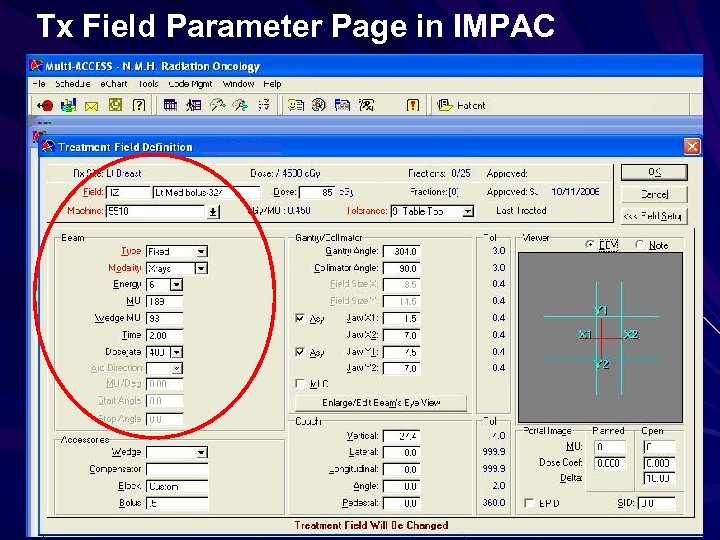Open the Schedule menu

pos(73,84)
